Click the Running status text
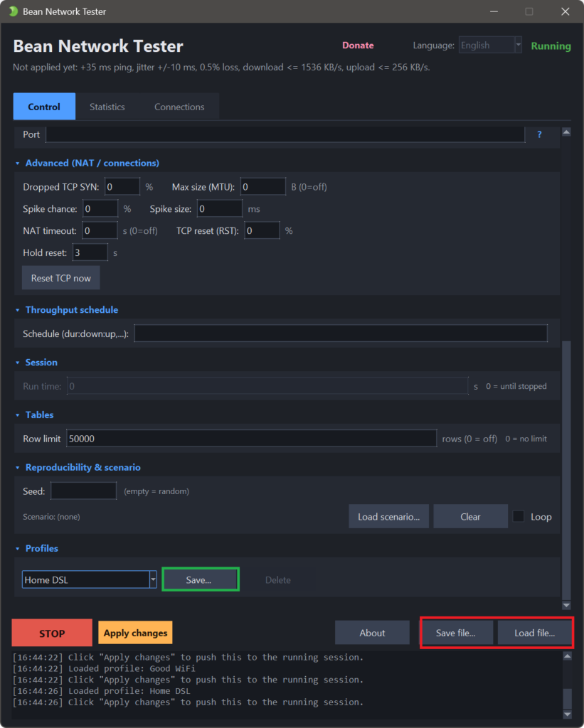 (x=551, y=46)
